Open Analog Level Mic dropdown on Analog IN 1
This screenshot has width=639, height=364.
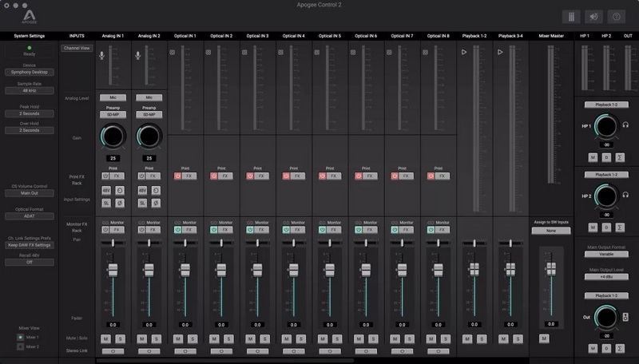click(x=113, y=97)
